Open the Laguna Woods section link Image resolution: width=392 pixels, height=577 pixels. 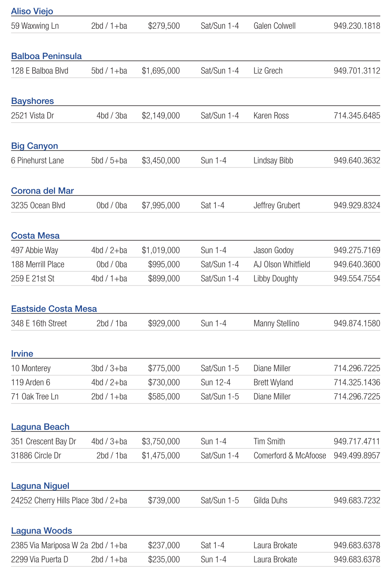point(41,531)
